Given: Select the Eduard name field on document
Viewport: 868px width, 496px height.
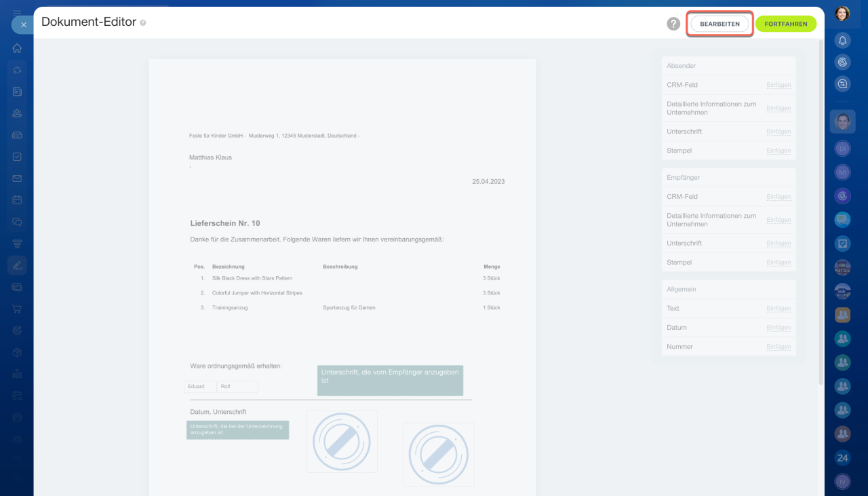Looking at the screenshot, I should coord(199,387).
